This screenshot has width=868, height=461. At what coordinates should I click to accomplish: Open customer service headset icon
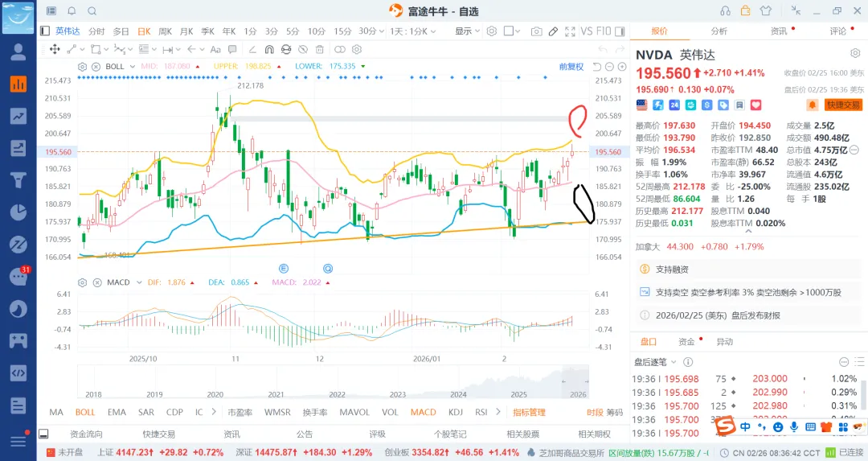[726, 10]
